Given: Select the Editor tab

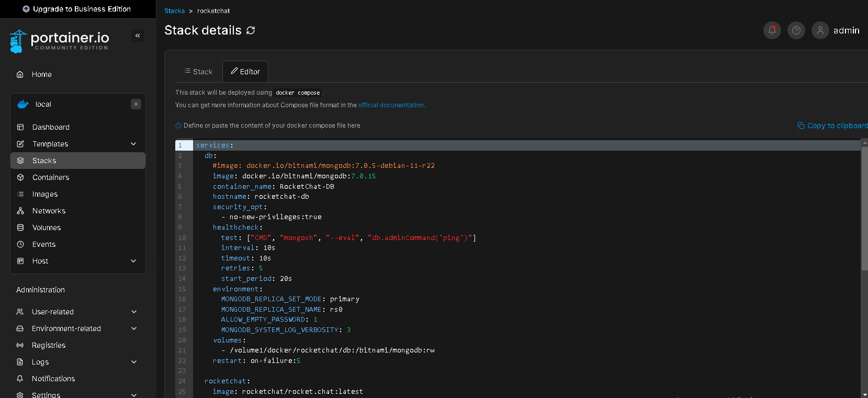Looking at the screenshot, I should tap(245, 72).
